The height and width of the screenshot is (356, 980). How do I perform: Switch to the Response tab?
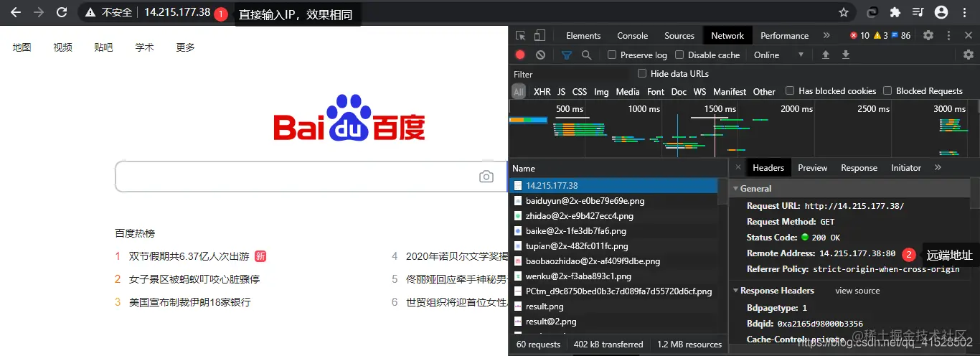pos(859,167)
